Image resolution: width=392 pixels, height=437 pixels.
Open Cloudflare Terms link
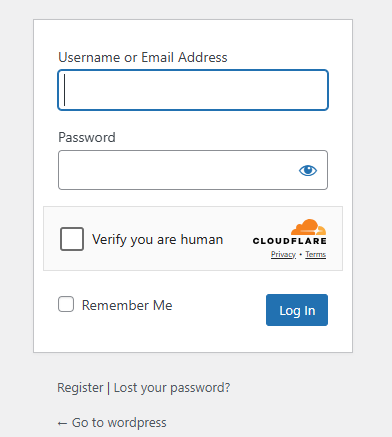pyautogui.click(x=316, y=254)
